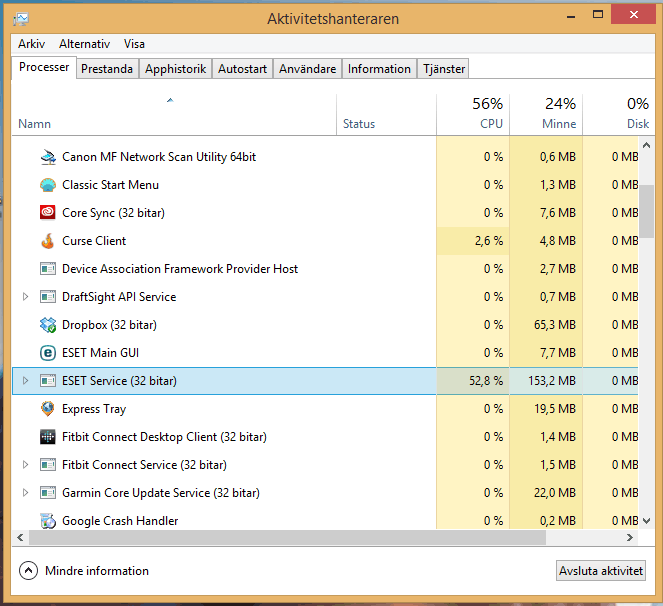Click the Device Association Framework Provider Host icon
Screen dimensions: 663x606
[x=48, y=269]
